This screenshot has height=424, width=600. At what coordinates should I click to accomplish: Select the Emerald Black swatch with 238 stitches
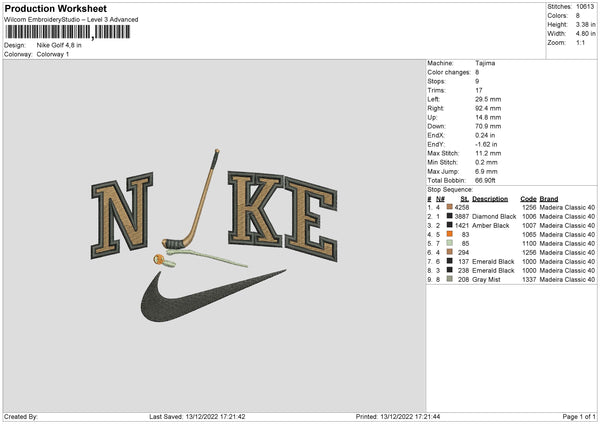(450, 270)
